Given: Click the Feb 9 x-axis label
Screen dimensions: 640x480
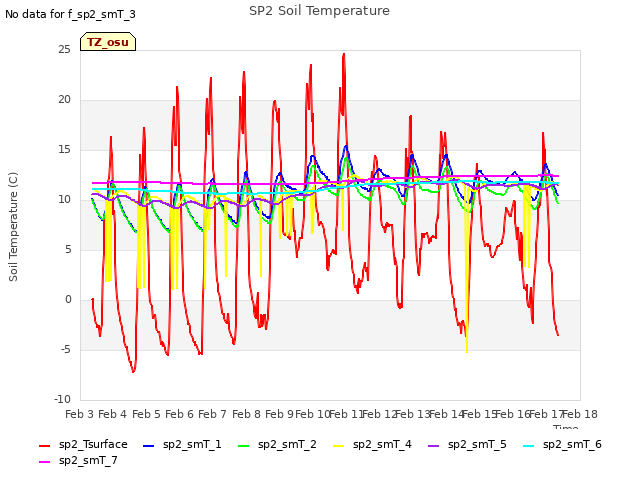Looking at the screenshot, I should pyautogui.click(x=279, y=414).
